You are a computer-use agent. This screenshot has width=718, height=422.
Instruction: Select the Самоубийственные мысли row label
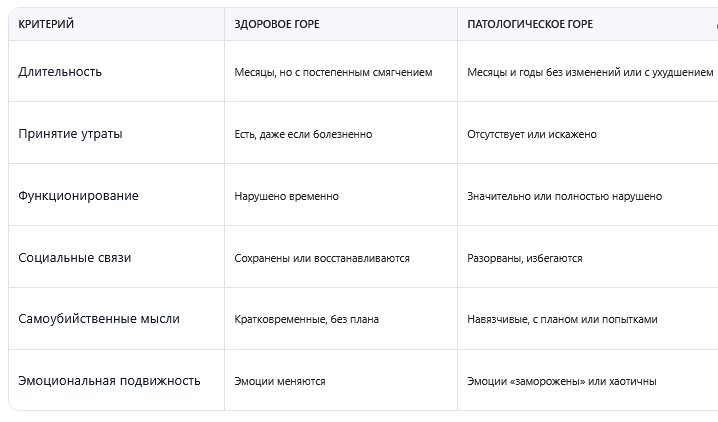[99, 319]
